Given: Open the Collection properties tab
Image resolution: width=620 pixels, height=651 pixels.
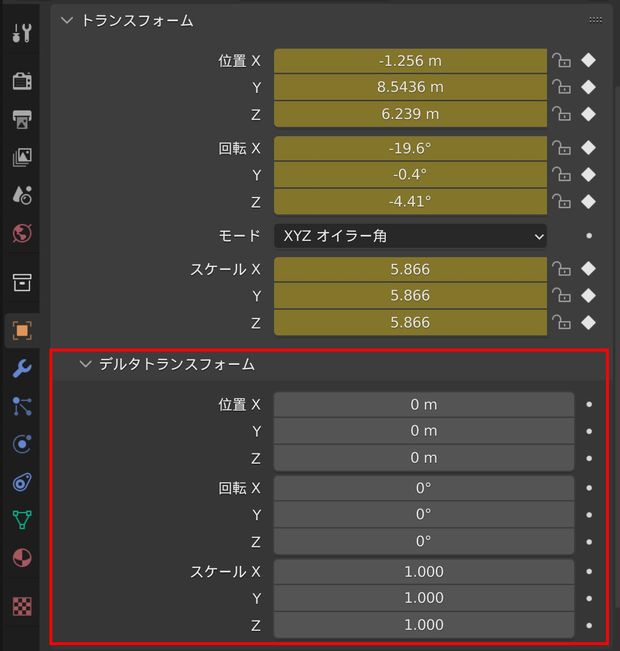Looking at the screenshot, I should coord(22,282).
